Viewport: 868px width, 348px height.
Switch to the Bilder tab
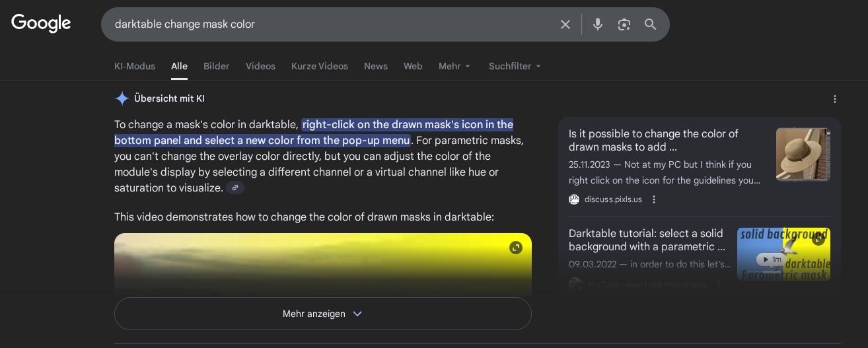(216, 66)
